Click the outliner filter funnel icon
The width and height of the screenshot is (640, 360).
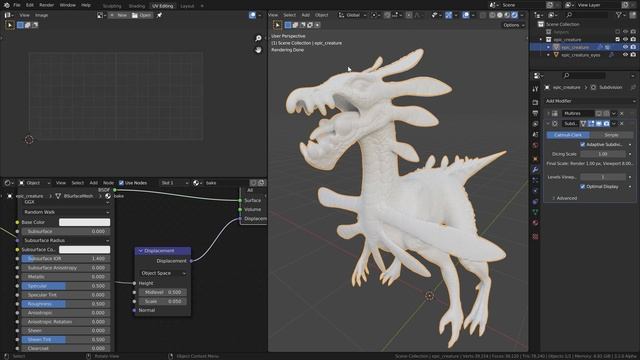click(619, 15)
